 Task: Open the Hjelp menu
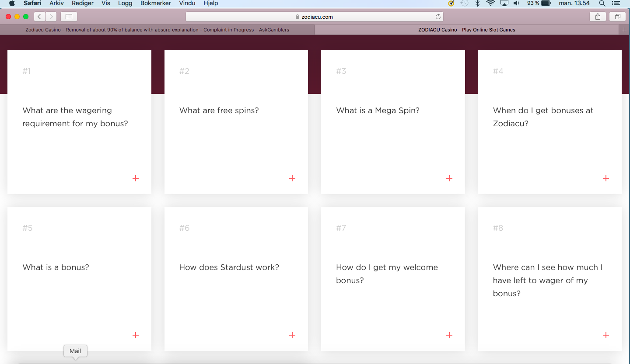pos(211,3)
